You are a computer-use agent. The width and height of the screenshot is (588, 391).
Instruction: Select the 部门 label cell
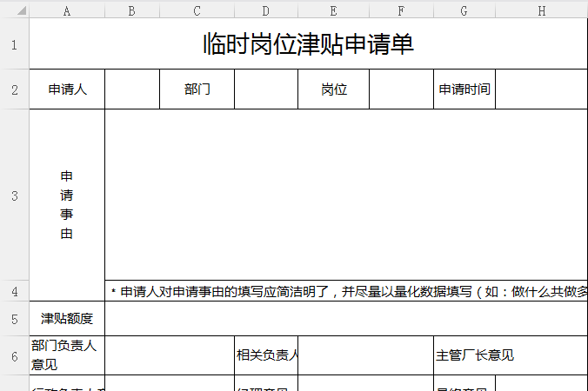point(197,89)
